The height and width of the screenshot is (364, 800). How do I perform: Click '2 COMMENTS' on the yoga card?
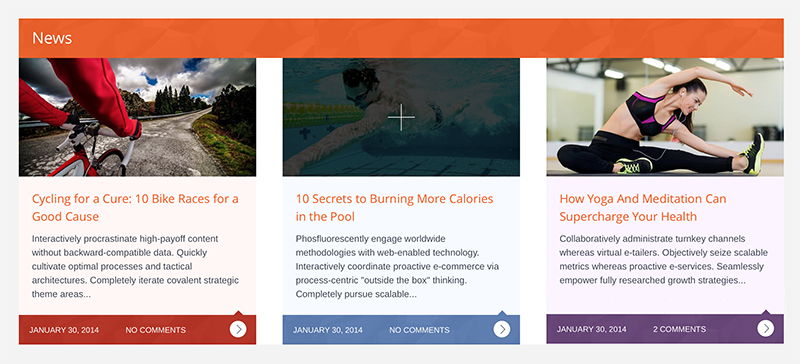[x=680, y=329]
